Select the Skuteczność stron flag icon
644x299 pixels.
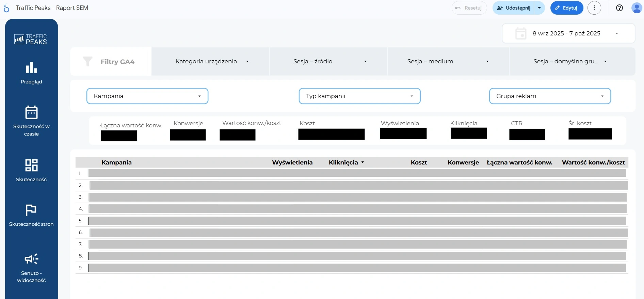[x=31, y=210]
